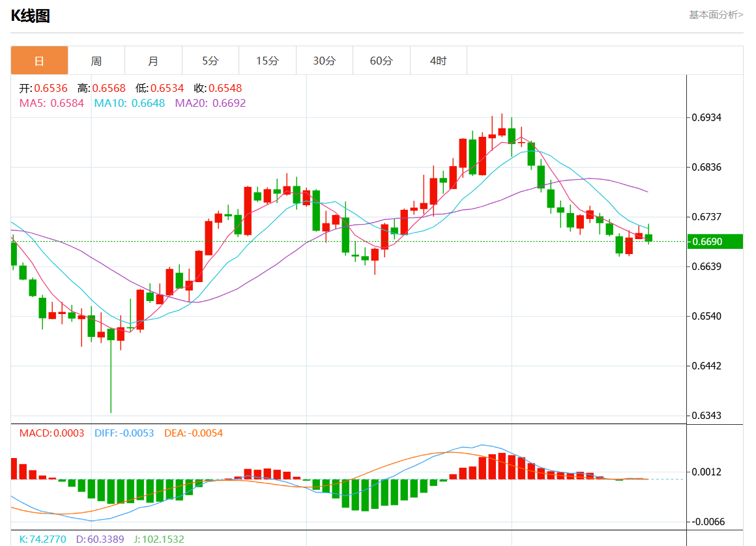The image size is (756, 546).
Task: Switch to the 周 weekly tab
Action: point(96,61)
